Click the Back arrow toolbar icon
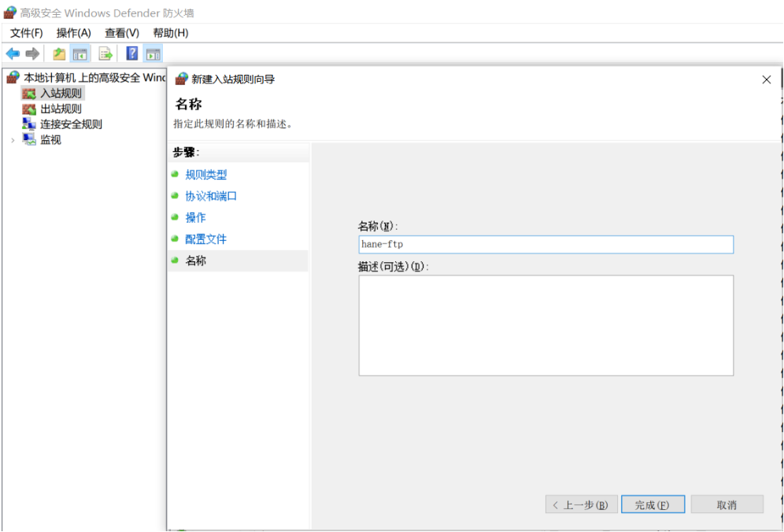Screen dimensions: 784x532 13,54
